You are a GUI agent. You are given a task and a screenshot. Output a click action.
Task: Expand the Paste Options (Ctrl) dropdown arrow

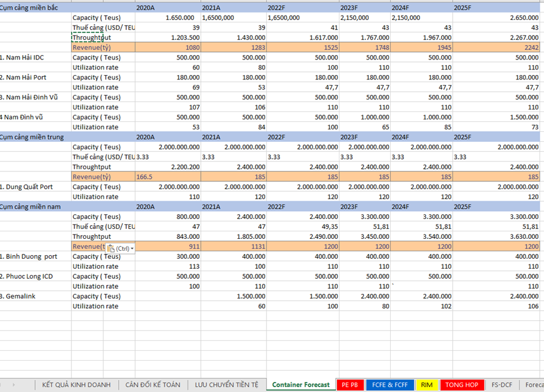(x=133, y=248)
